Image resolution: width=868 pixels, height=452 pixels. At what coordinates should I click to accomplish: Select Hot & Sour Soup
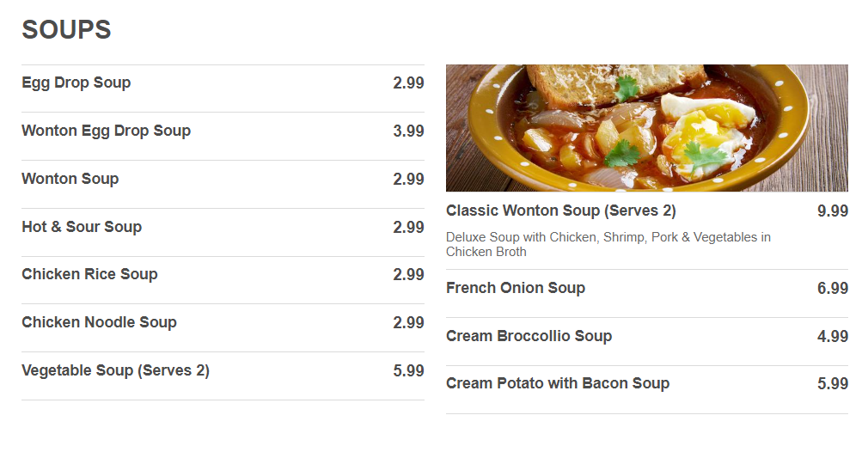click(82, 228)
